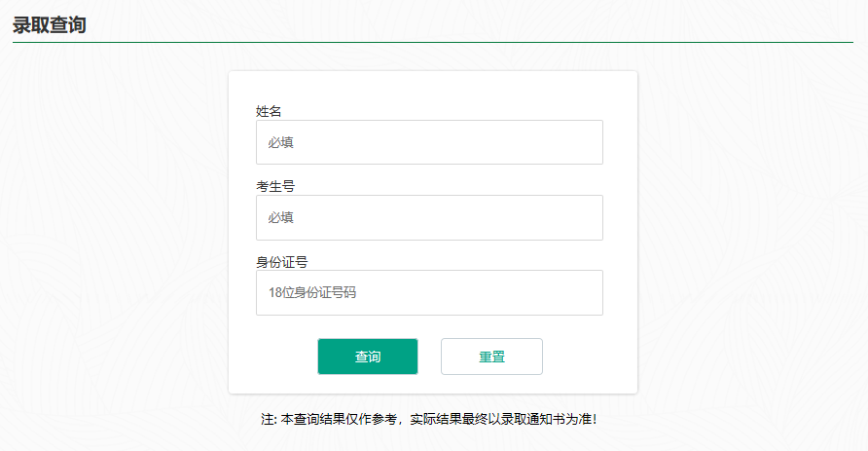
Task: Click the 姓名 input field
Action: pos(429,142)
